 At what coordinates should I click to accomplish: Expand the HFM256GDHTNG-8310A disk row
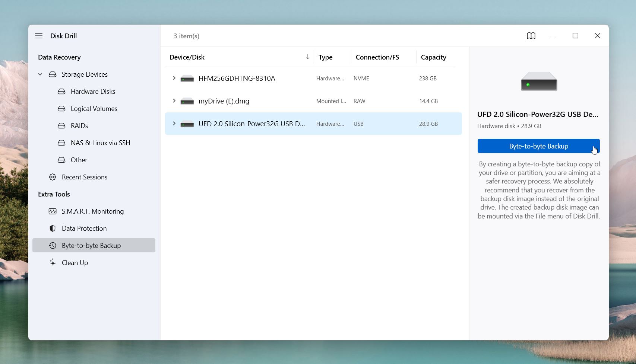tap(174, 78)
